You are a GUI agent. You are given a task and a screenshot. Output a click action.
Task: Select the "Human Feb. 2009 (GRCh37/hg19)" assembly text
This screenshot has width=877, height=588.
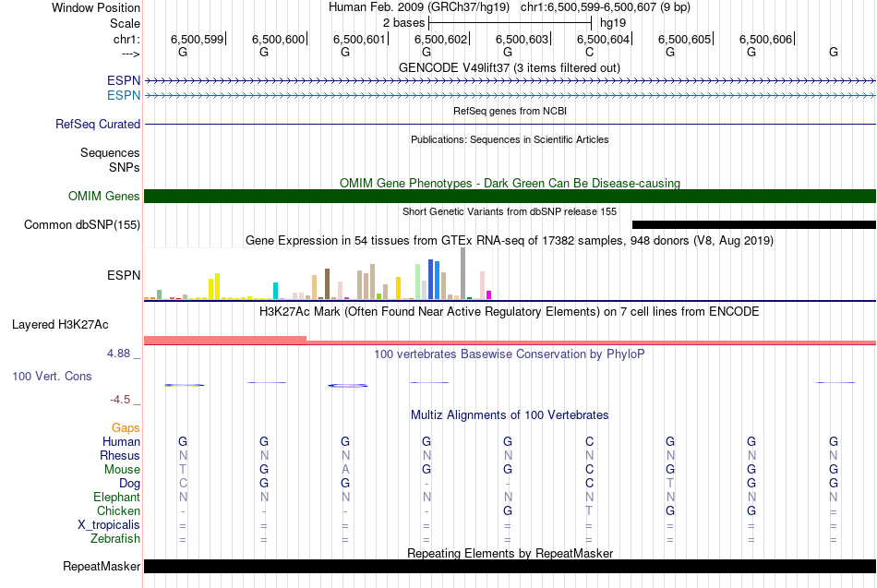(419, 7)
